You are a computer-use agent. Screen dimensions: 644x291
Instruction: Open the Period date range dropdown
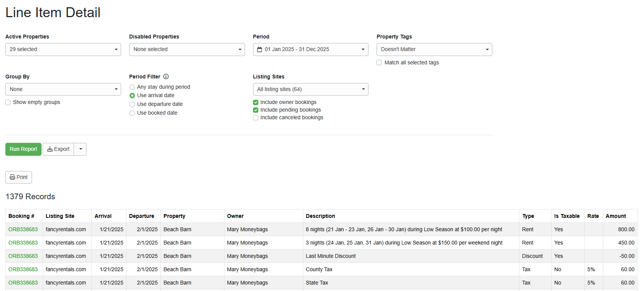click(x=311, y=50)
